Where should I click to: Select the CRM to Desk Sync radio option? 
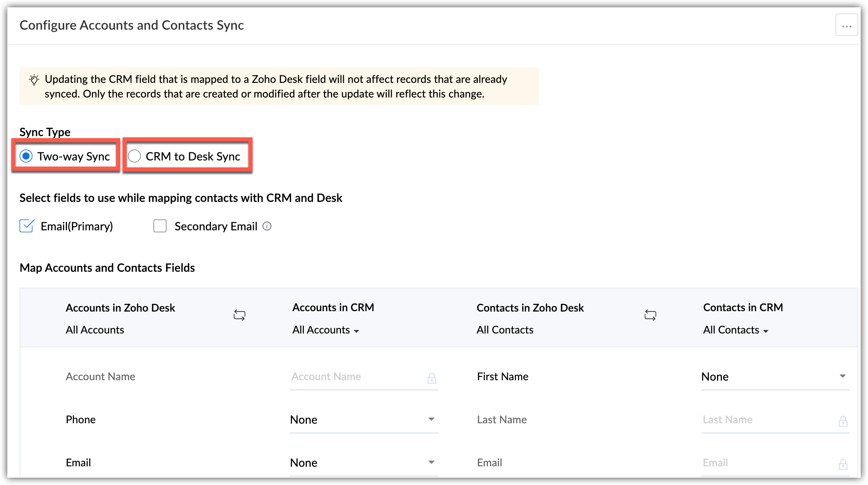pos(134,156)
